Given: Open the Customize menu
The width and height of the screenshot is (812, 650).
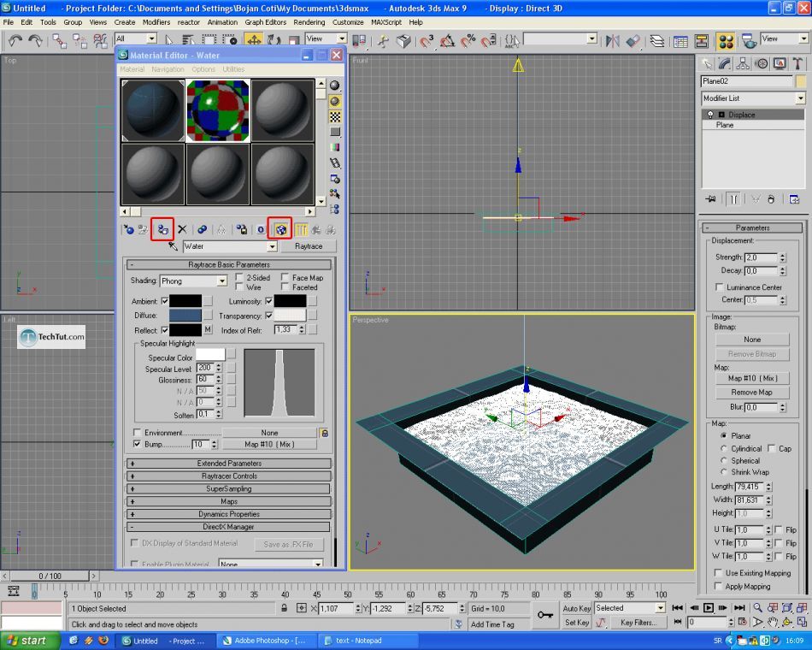Looking at the screenshot, I should 348,22.
